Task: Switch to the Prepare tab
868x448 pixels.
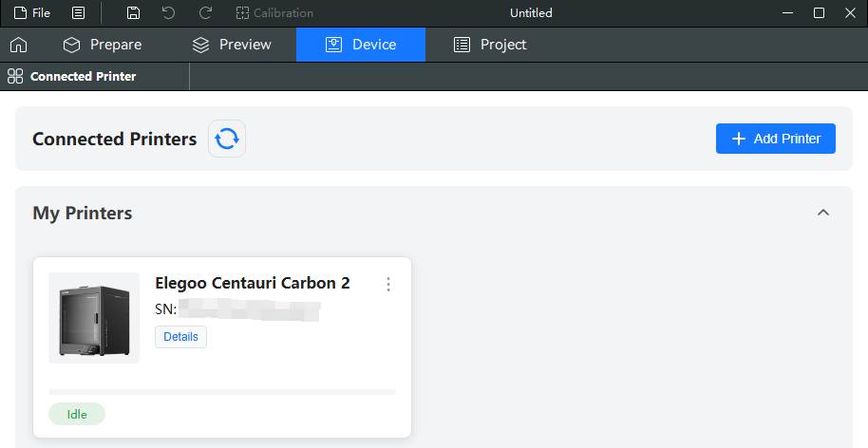Action: [103, 45]
